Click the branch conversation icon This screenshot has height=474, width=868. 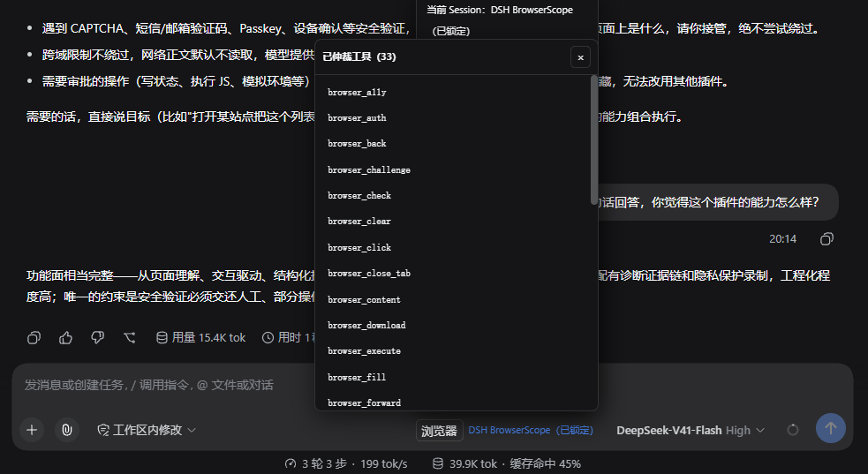click(130, 337)
